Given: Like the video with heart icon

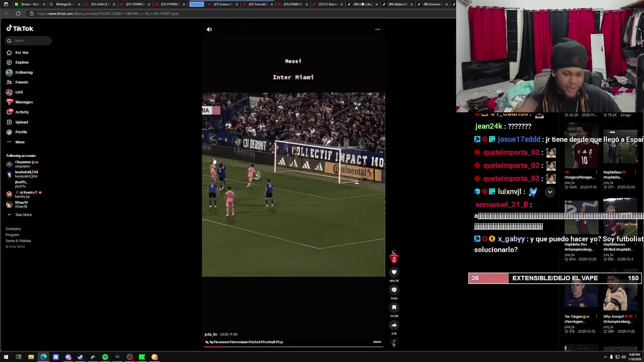Looking at the screenshot, I should click(x=394, y=272).
